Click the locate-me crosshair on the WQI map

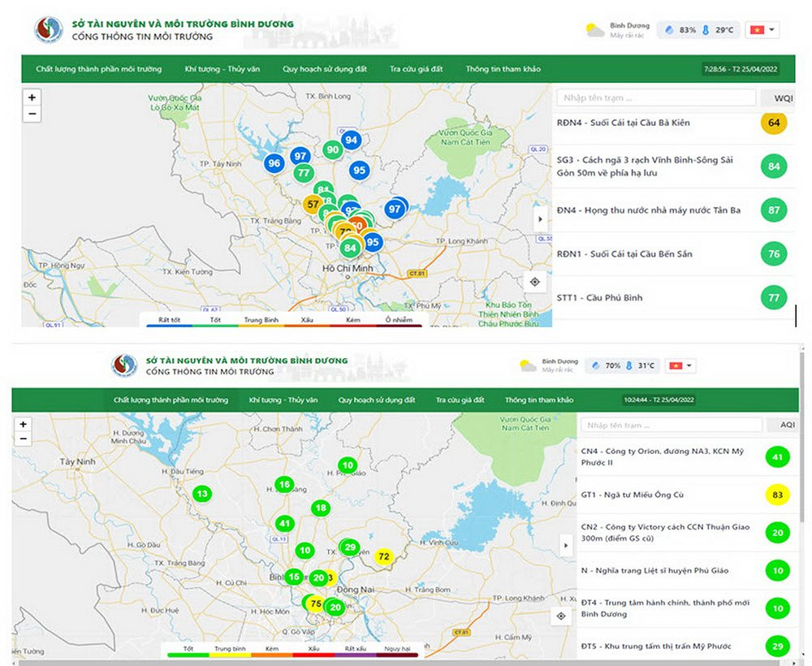[x=534, y=282]
